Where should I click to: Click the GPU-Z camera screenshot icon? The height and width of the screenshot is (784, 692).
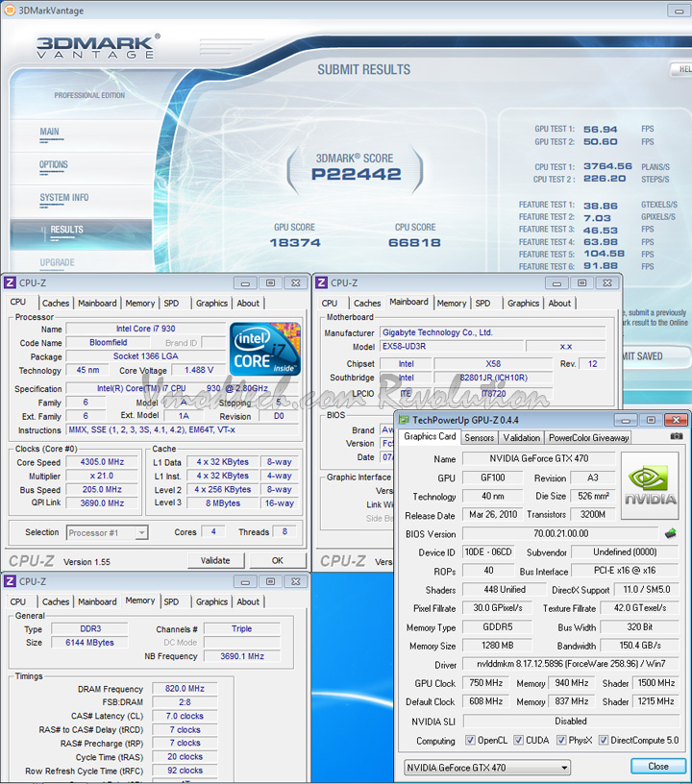coord(676,436)
